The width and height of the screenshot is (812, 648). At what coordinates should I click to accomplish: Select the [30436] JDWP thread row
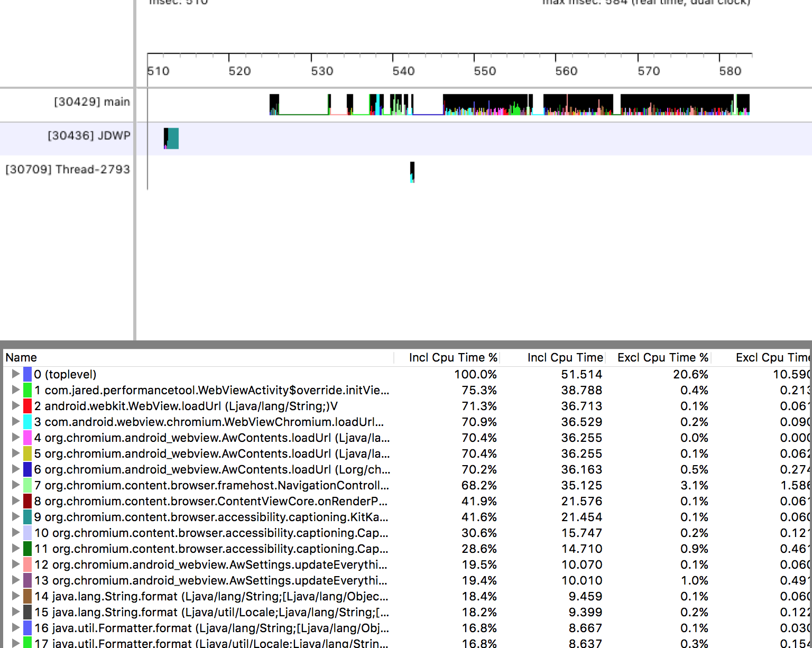click(x=89, y=136)
